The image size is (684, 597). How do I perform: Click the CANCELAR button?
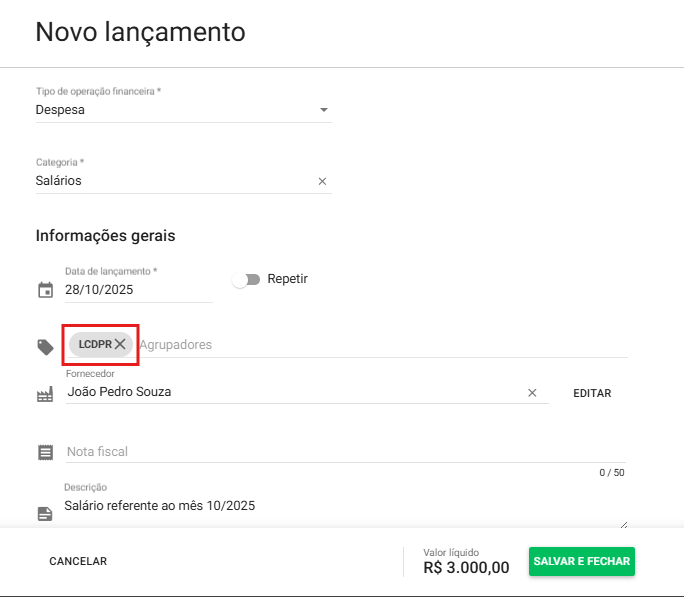tap(78, 562)
